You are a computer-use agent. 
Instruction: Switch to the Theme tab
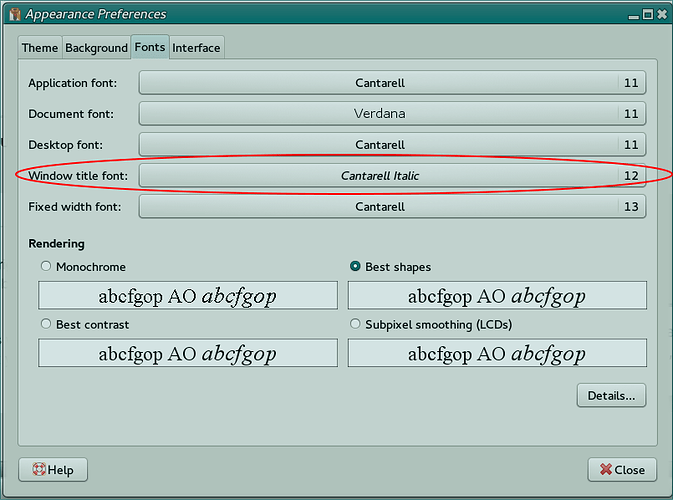point(40,48)
